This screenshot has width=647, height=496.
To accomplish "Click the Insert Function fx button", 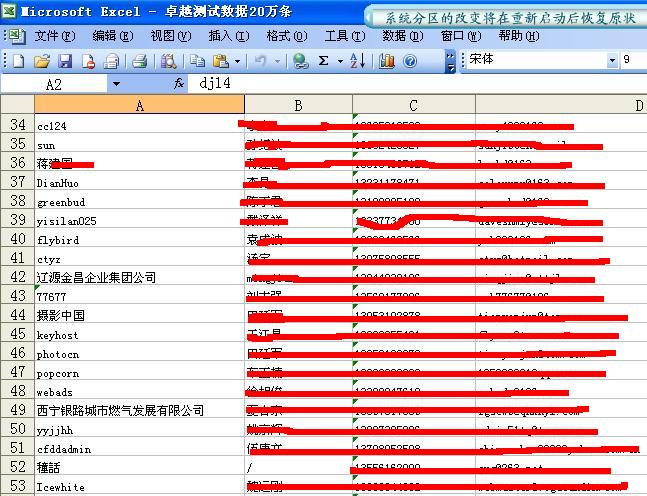I will (x=179, y=84).
